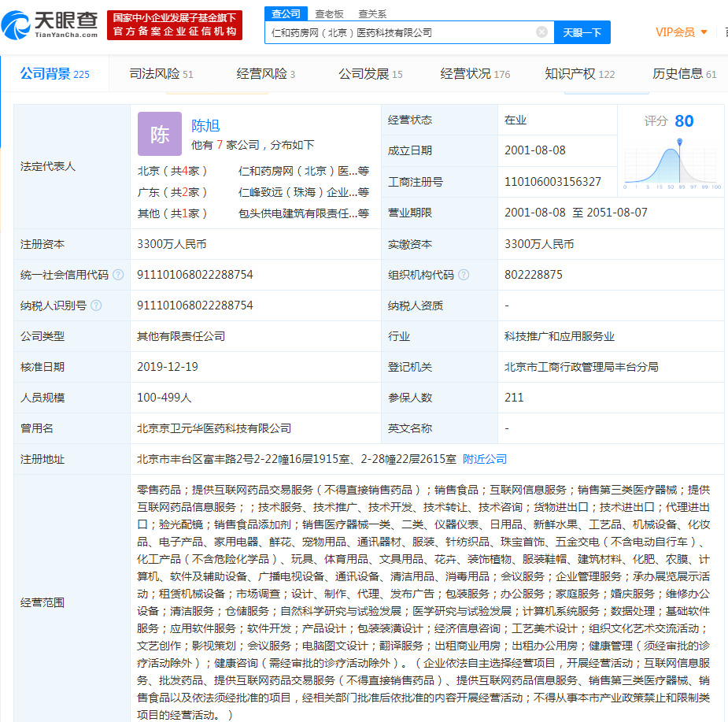Open the 公司背景 225 tab
This screenshot has height=722, width=728.
[x=55, y=73]
